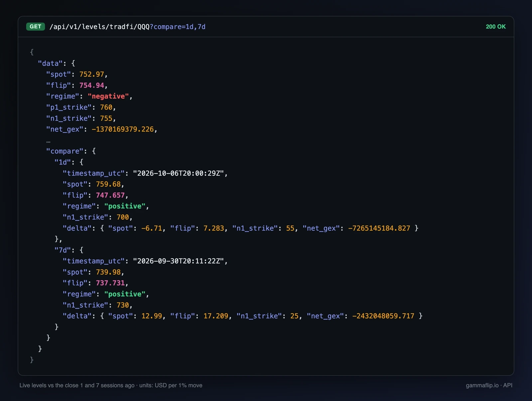Select net_gex value -1370169379.226

[x=123, y=129]
